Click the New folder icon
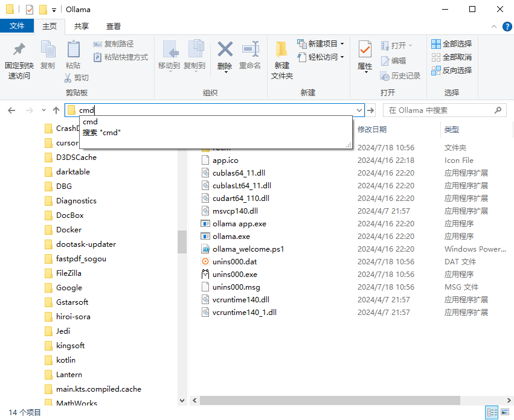 click(x=281, y=49)
